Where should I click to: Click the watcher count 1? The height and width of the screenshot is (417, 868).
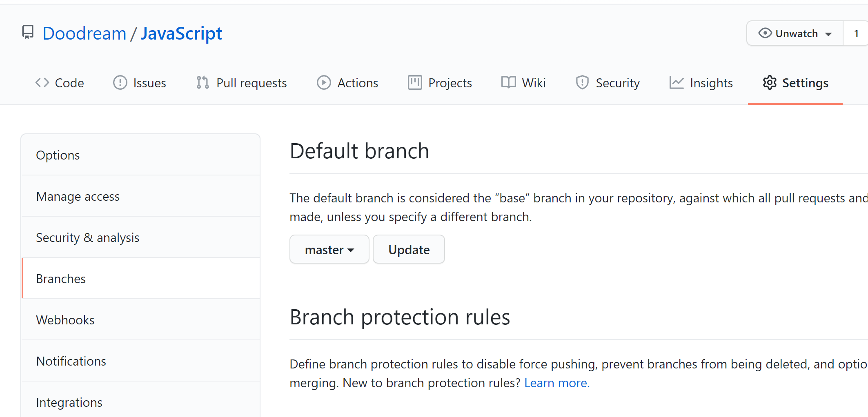(856, 33)
